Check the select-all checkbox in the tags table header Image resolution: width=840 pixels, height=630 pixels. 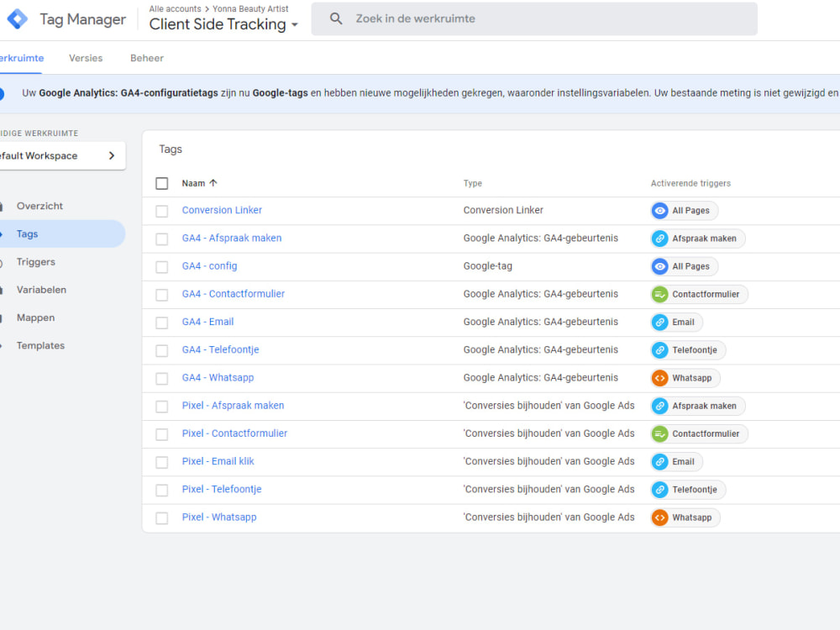(162, 182)
